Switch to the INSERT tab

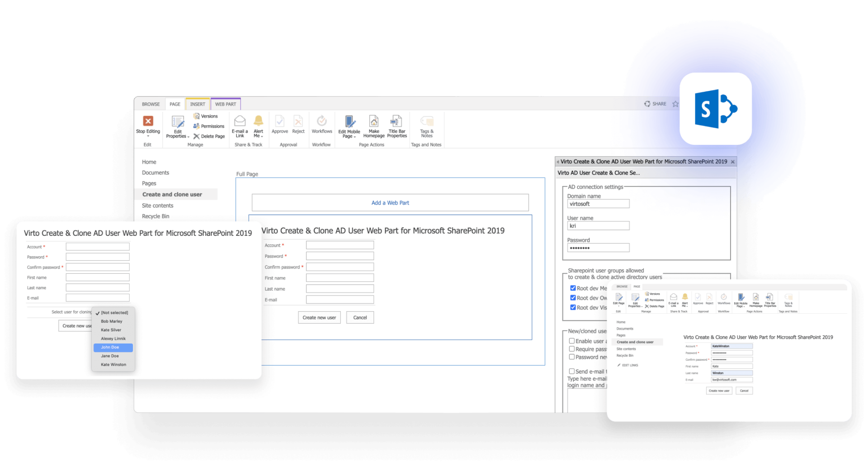point(198,104)
